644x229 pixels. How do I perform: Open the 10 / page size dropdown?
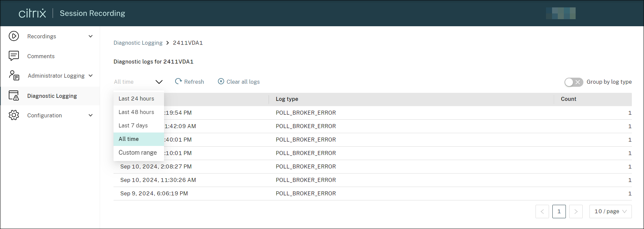(x=610, y=212)
